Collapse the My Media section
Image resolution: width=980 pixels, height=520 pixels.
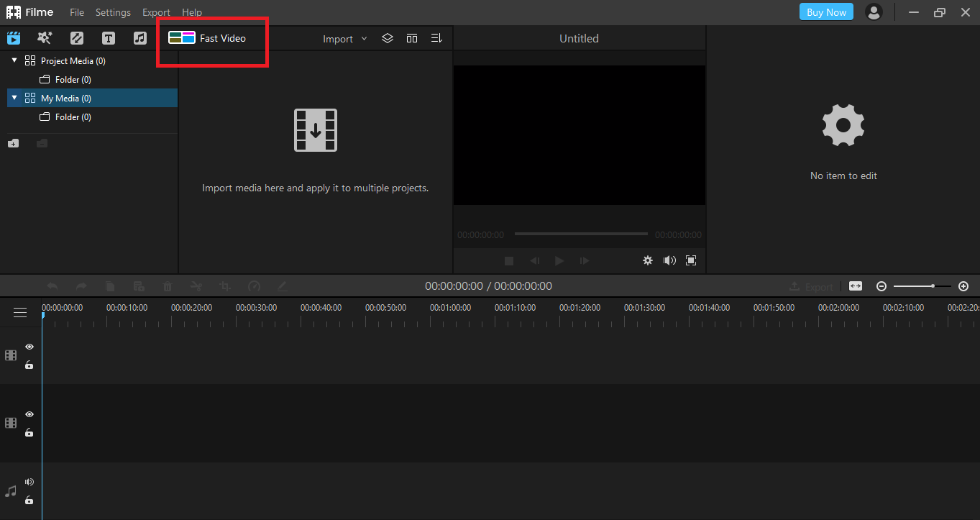click(x=13, y=98)
